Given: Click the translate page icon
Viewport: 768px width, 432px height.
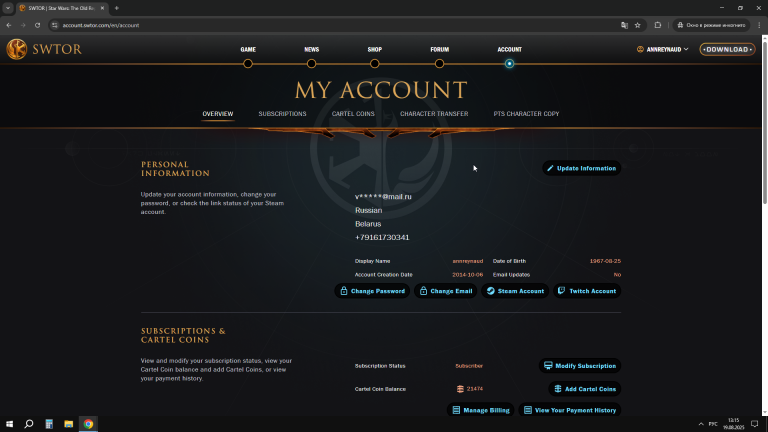Looking at the screenshot, I should (x=624, y=25).
